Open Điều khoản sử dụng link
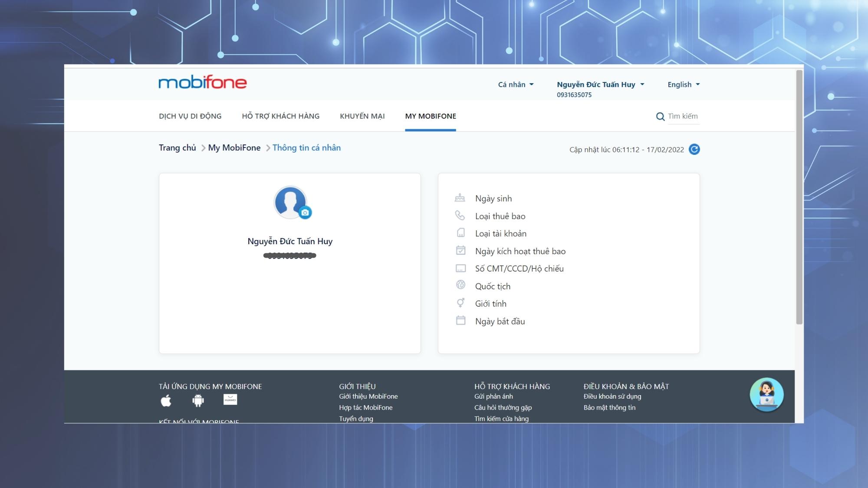868x488 pixels. pyautogui.click(x=612, y=396)
